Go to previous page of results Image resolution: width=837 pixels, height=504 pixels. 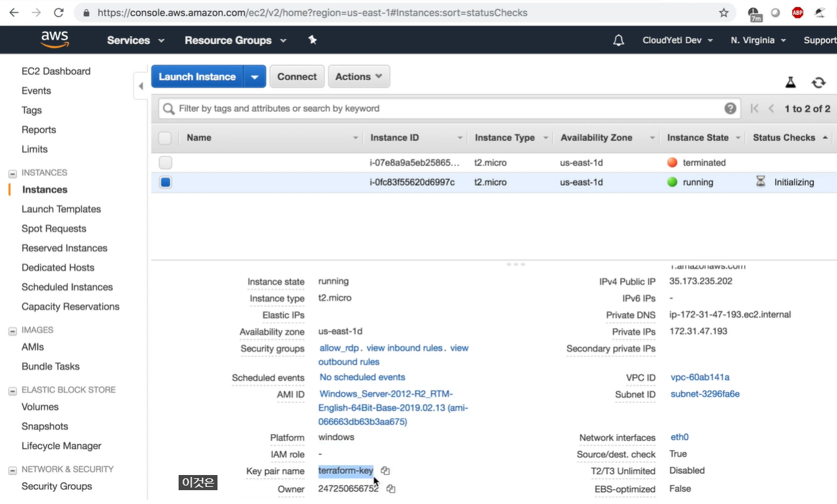[x=771, y=109]
